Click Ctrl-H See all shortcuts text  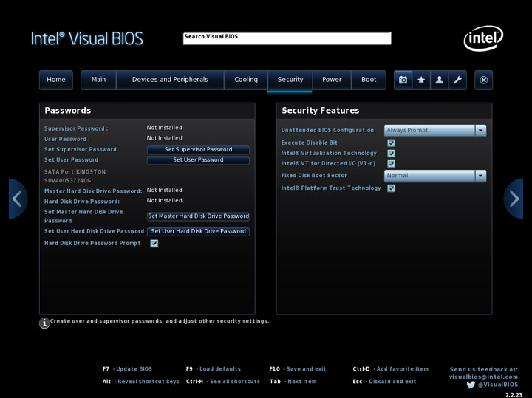pyautogui.click(x=223, y=382)
